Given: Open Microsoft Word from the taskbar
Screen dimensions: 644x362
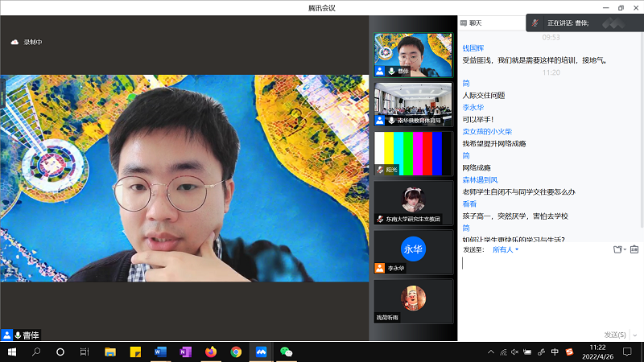Looking at the screenshot, I should point(159,352).
